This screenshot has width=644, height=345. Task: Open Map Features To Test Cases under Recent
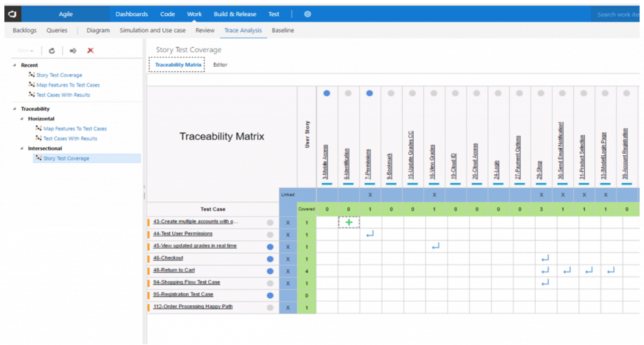pos(68,85)
